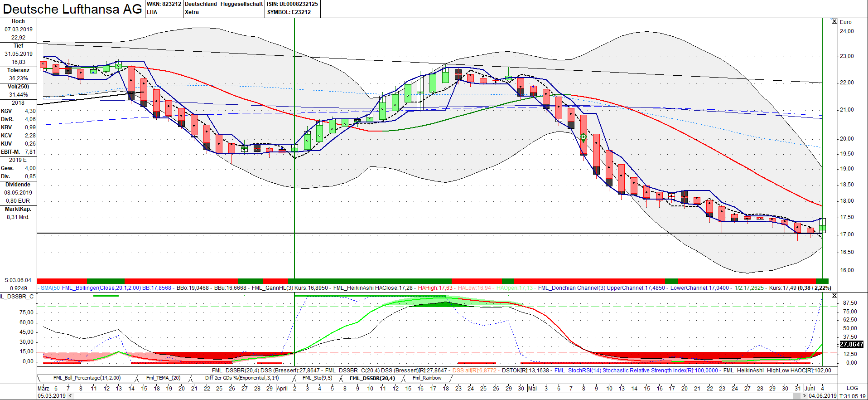Click the ISIN: DE0008232125 cell
Viewport: 868px width, 400px height.
tap(292, 4)
